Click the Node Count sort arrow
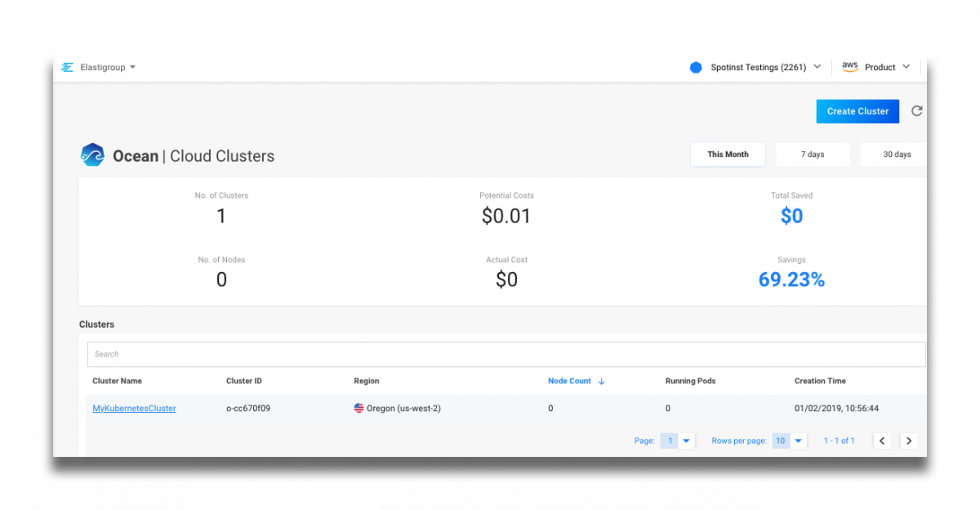Image resolution: width=980 pixels, height=510 pixels. (x=602, y=382)
